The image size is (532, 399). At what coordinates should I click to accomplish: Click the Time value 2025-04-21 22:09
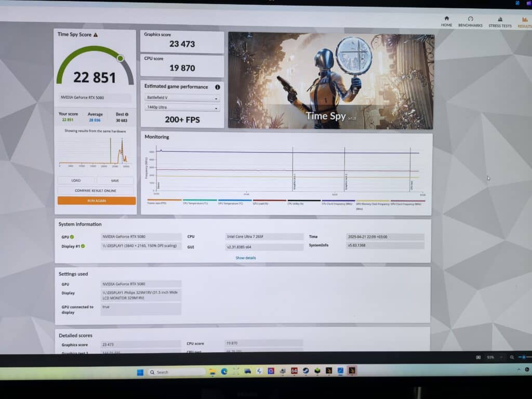click(385, 237)
